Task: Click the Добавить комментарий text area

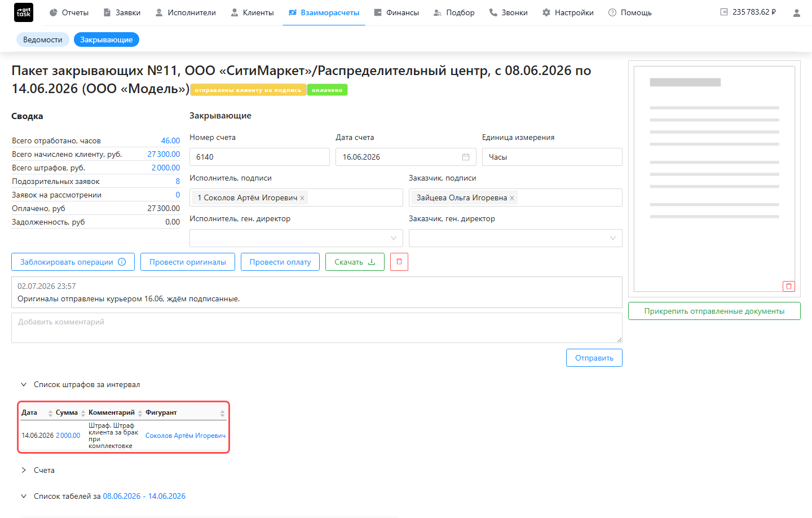Action: coord(317,328)
